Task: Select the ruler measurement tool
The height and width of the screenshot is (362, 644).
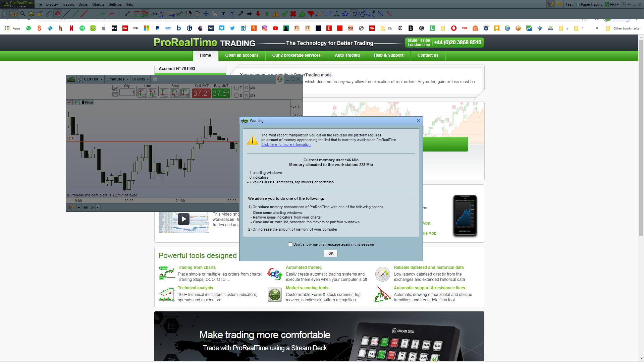Action: pos(49,14)
